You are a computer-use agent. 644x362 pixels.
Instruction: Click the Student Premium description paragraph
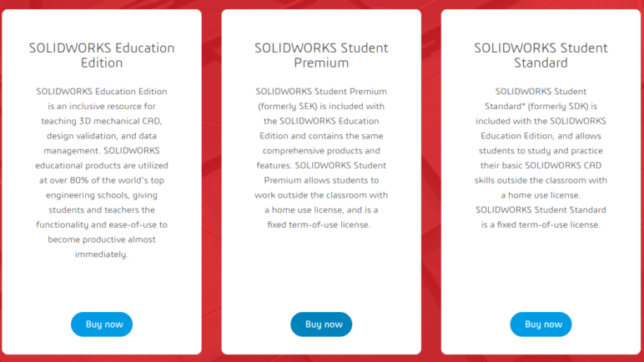[321, 157]
